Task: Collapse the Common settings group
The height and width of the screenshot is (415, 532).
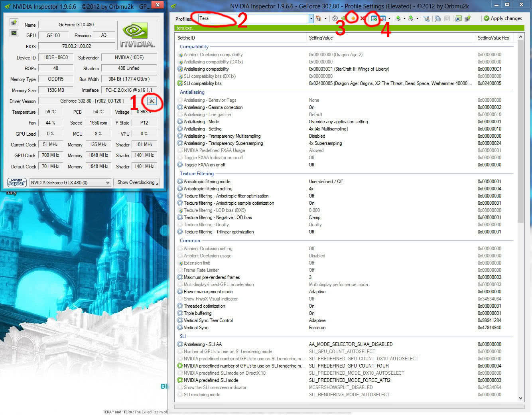Action: (190, 241)
